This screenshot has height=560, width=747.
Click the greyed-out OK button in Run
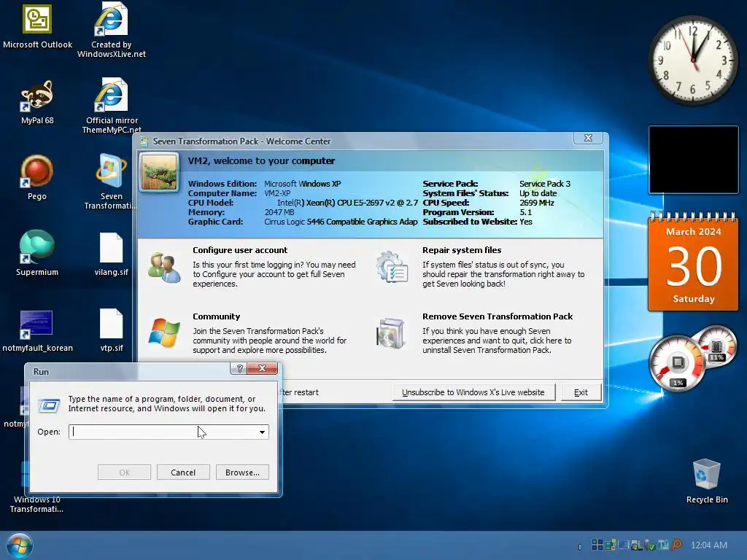click(124, 472)
